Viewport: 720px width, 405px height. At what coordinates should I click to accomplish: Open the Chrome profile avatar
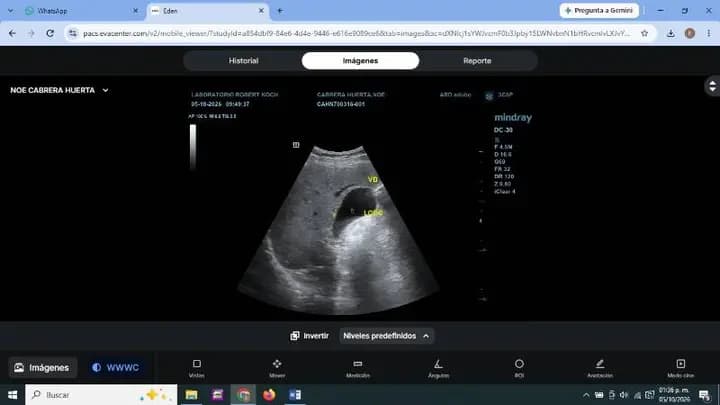[x=690, y=33]
